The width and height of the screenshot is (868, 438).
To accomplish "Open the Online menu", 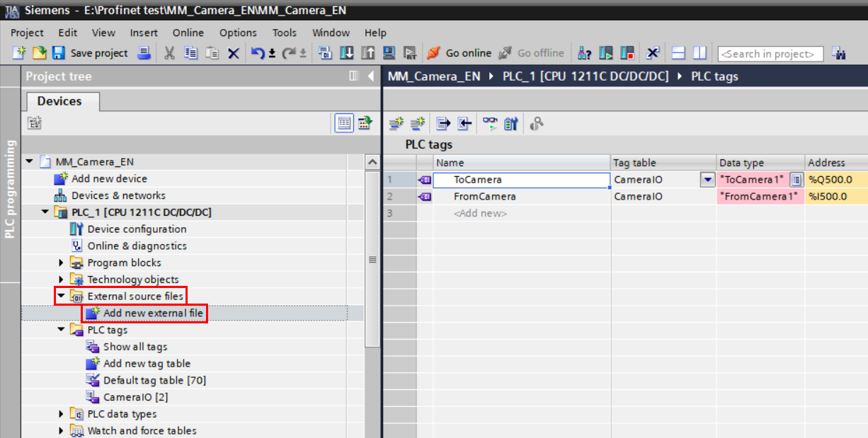I will tap(188, 33).
